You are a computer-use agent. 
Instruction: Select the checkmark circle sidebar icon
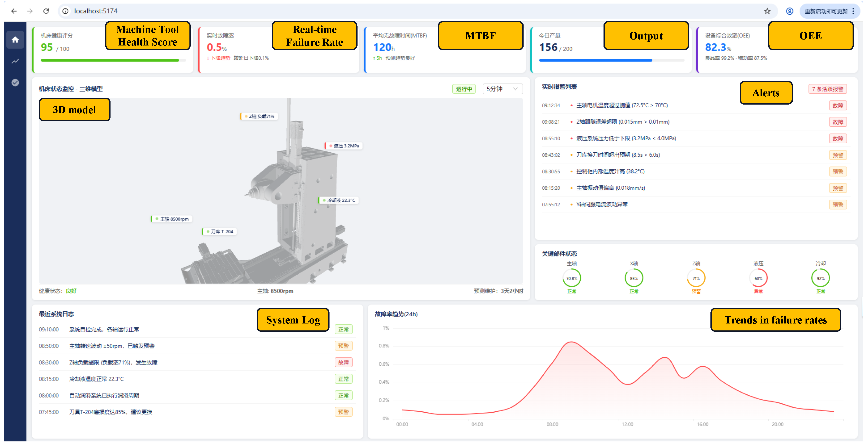pos(15,82)
